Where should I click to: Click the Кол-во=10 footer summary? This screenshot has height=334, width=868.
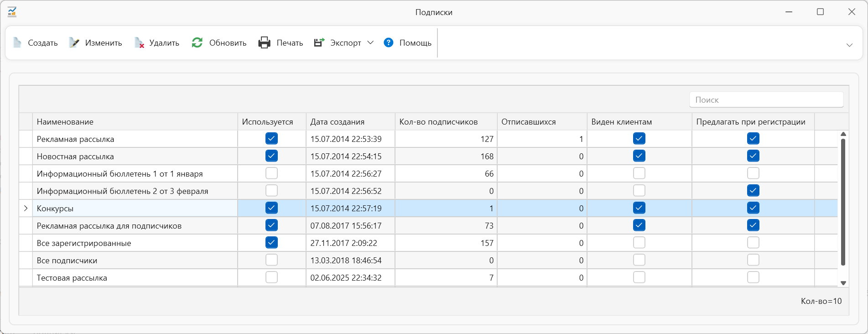tap(821, 301)
